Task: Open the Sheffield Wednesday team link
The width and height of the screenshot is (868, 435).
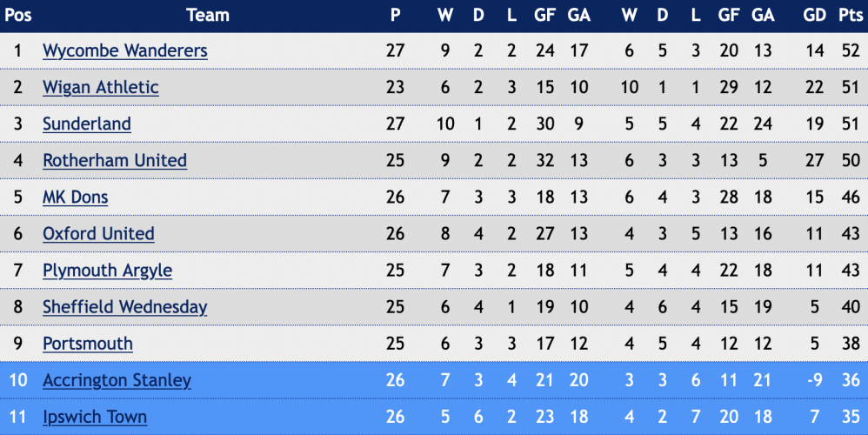Action: (125, 307)
